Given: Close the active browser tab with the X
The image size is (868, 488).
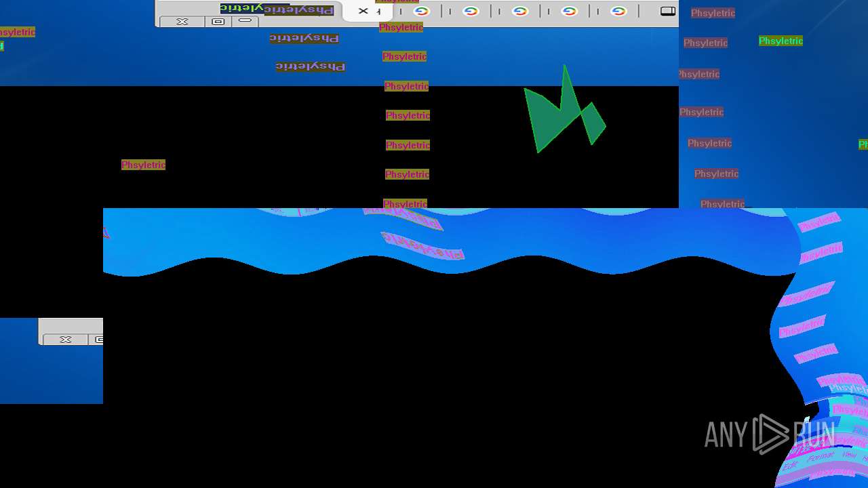Looking at the screenshot, I should point(363,11).
